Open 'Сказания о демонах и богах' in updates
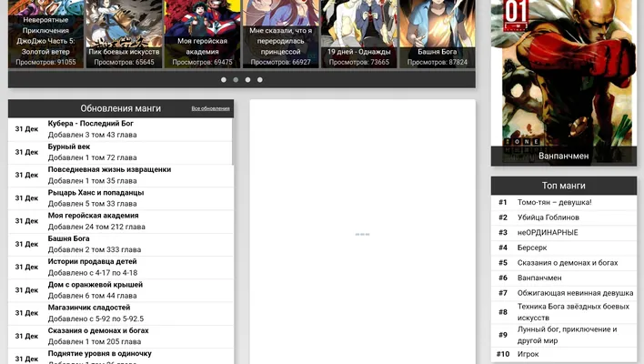 (98, 330)
